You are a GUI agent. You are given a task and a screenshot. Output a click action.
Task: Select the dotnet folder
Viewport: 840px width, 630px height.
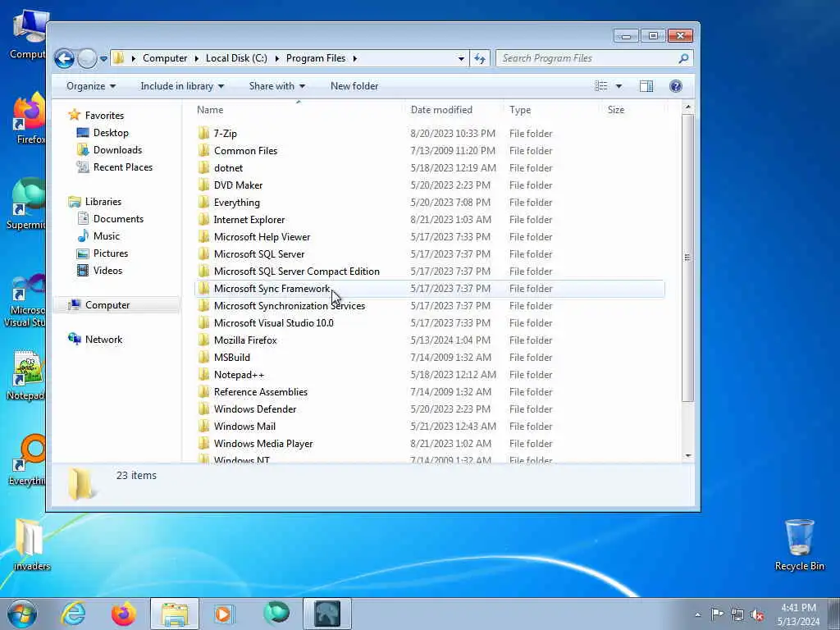coord(228,168)
